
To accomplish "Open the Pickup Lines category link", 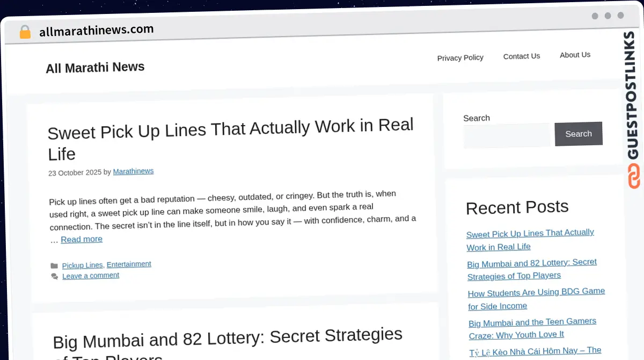I will tap(82, 265).
